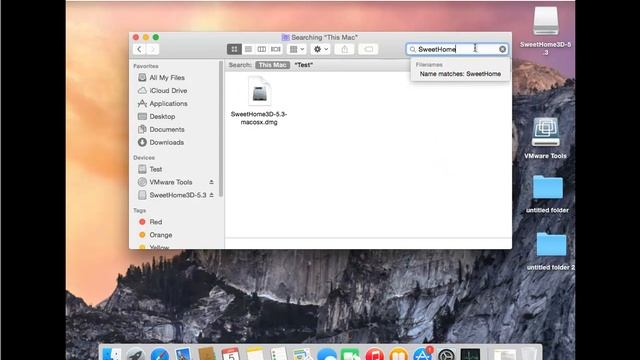640x360 pixels.
Task: Open Mail from the Dock
Action: pyautogui.click(x=183, y=354)
